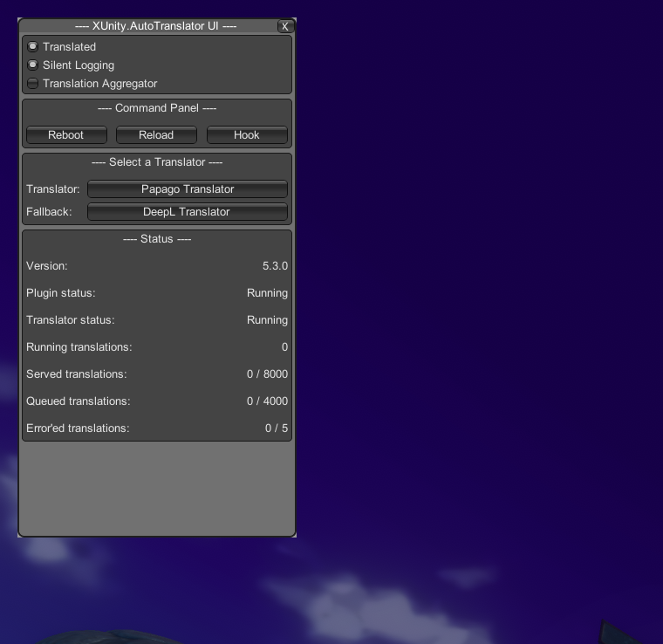Select the version number 5.3.0

coord(275,266)
